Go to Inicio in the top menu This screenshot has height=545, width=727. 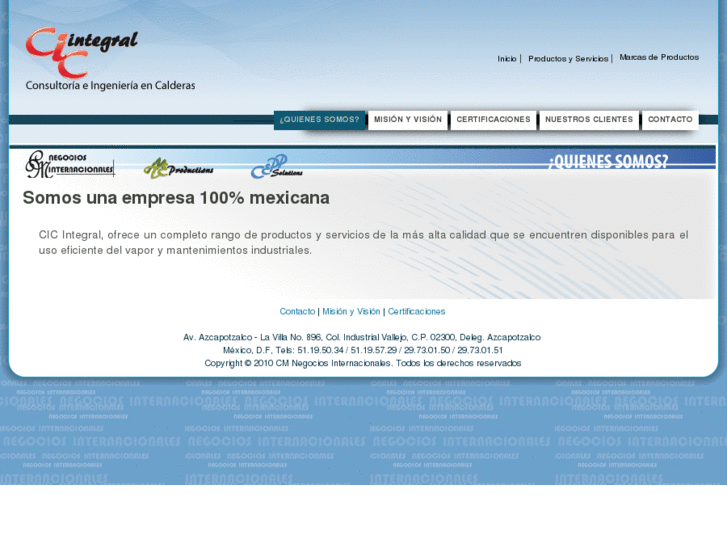pos(507,59)
